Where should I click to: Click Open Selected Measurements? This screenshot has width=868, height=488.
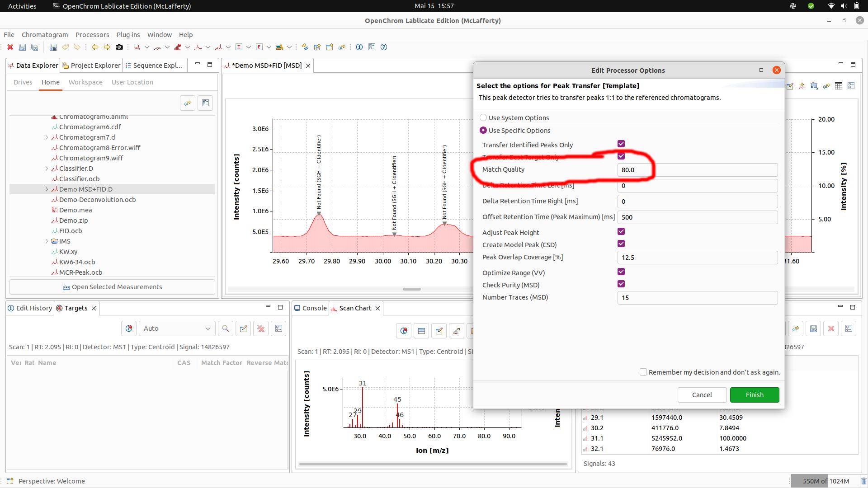tap(112, 286)
